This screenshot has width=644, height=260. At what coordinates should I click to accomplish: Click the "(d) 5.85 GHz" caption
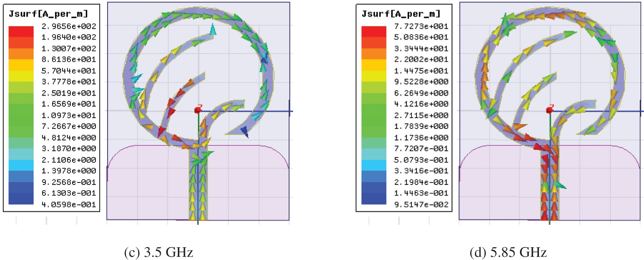tap(508, 252)
